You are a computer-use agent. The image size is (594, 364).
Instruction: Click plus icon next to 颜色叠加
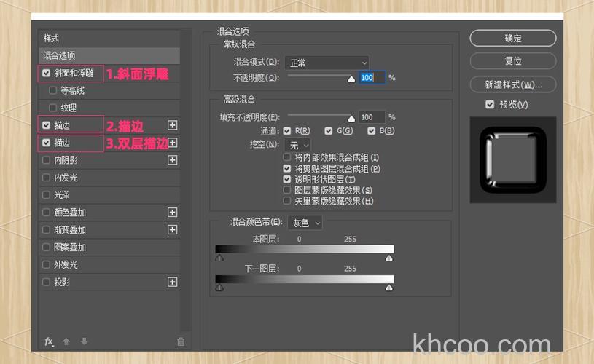[172, 213]
